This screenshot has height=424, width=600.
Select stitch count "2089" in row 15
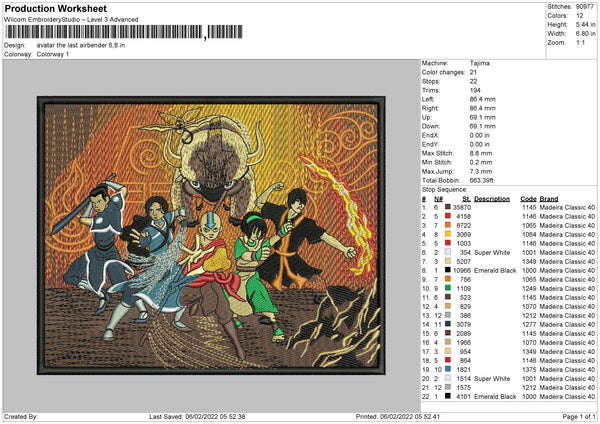(463, 333)
